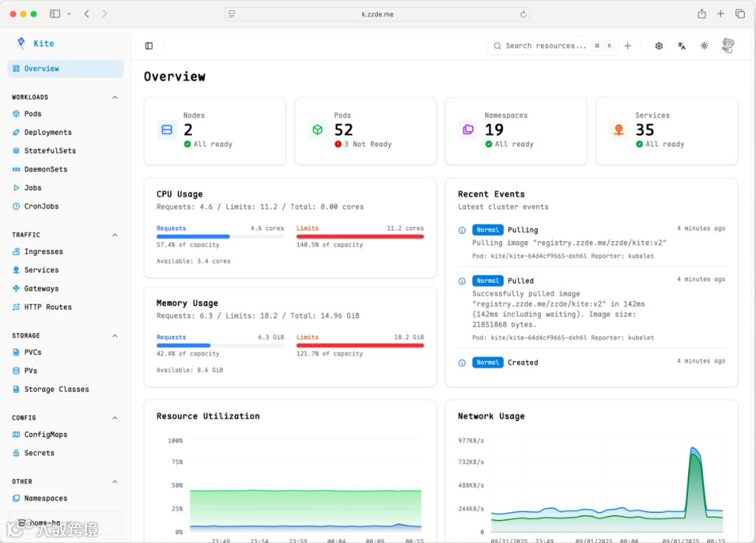Open PVCs under Storage

point(33,352)
